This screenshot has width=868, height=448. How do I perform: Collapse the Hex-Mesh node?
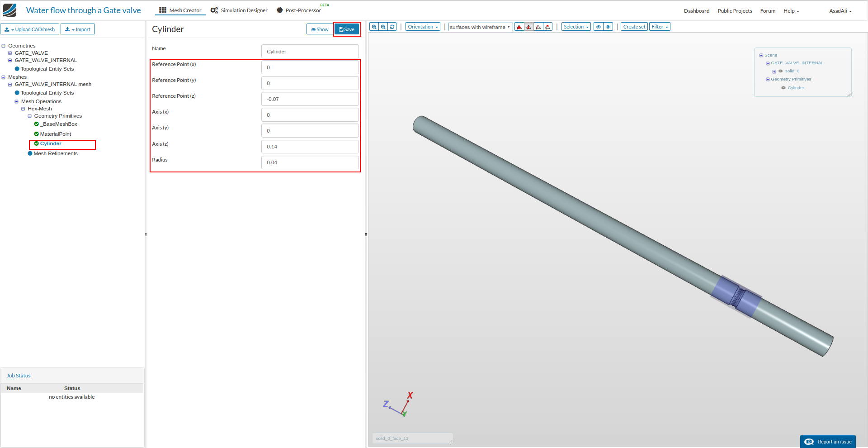point(23,109)
